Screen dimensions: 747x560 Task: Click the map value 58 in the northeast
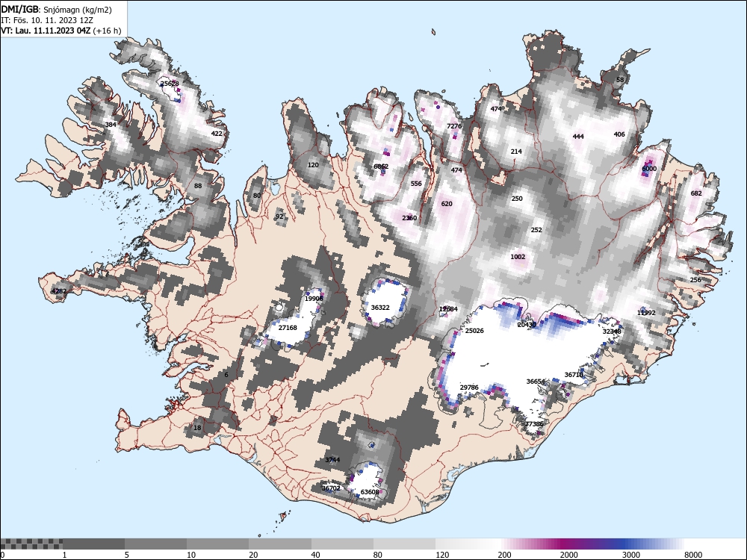pyautogui.click(x=620, y=80)
